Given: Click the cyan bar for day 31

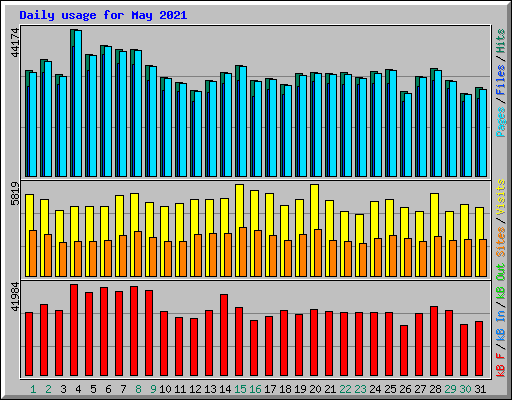Looking at the screenshot, I should point(483,133).
